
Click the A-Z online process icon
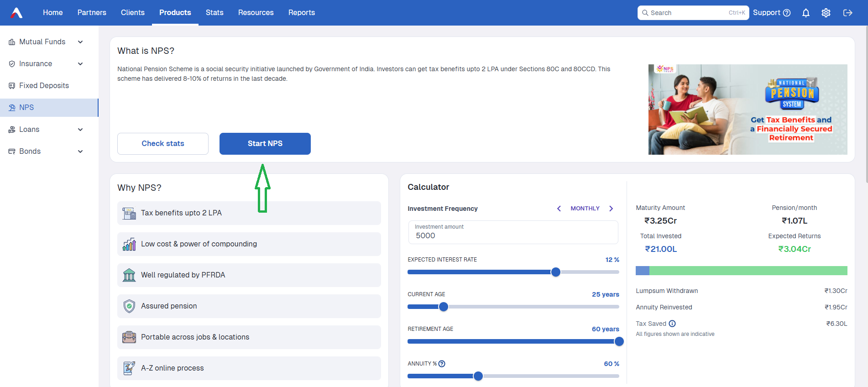pyautogui.click(x=129, y=368)
